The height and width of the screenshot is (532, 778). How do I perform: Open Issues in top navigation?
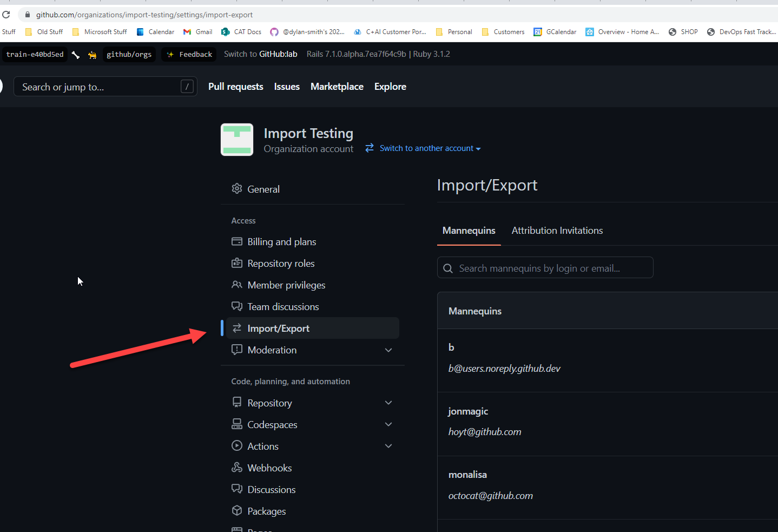click(x=287, y=87)
